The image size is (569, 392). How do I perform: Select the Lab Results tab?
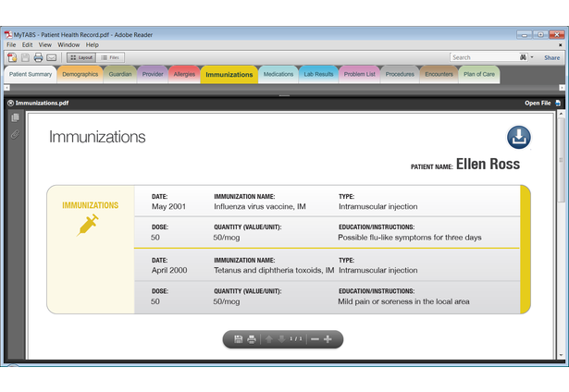(x=318, y=74)
